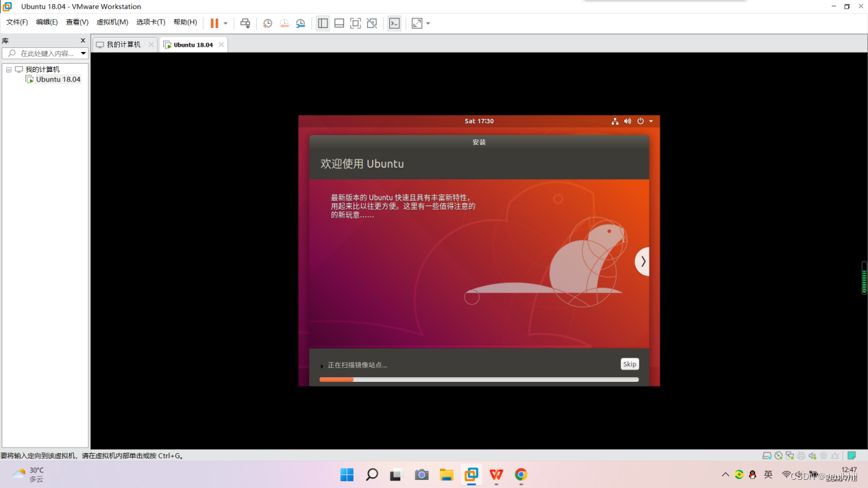Screen dimensions: 868x488
Task: Click the stretch guest display icon
Action: 417,23
